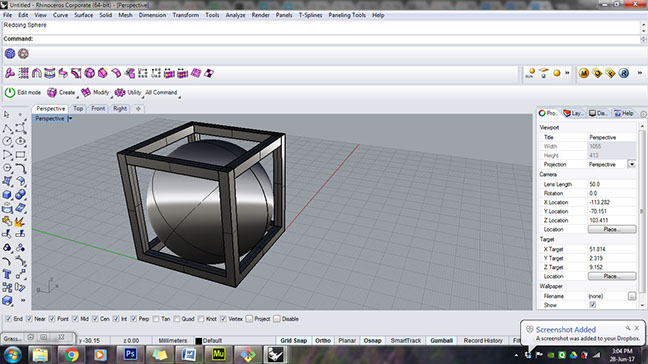648x364 pixels.
Task: Toggle the Point osnap checkbox
Action: pos(52,319)
